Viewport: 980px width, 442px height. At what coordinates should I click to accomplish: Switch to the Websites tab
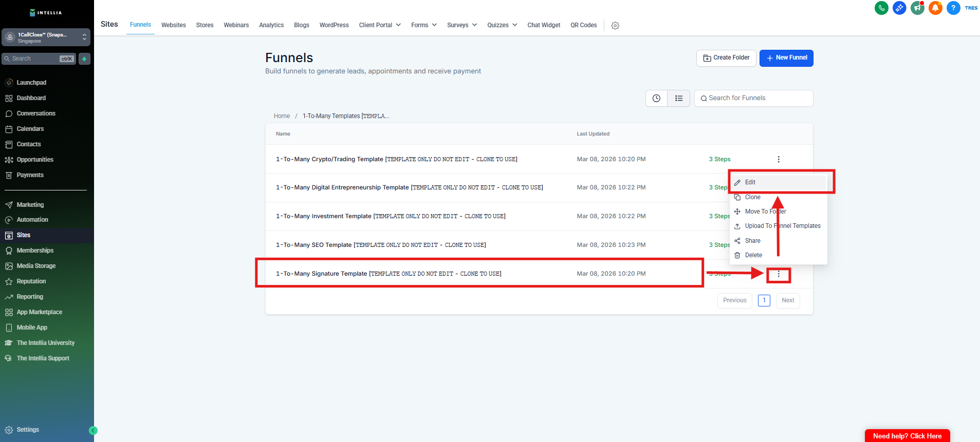[x=174, y=25]
